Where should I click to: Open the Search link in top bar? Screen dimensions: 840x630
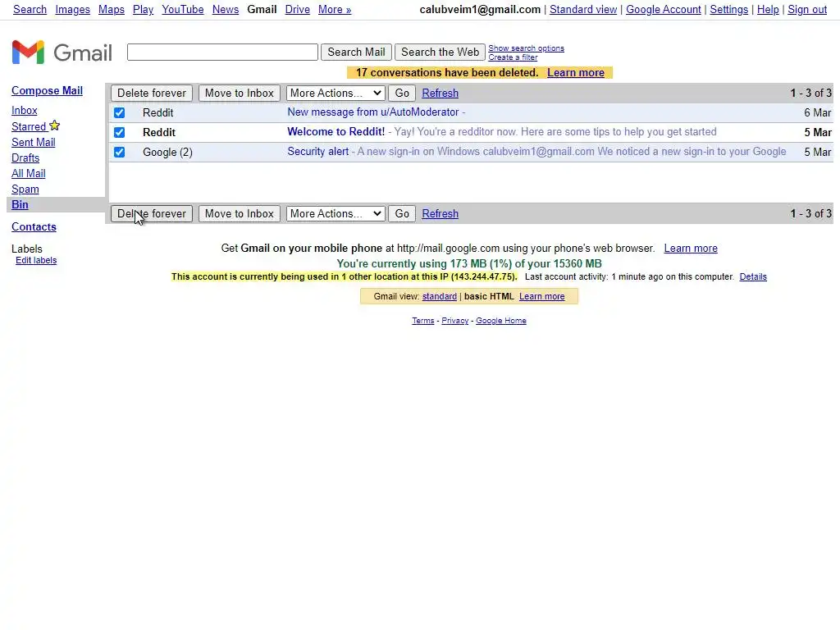(x=30, y=10)
